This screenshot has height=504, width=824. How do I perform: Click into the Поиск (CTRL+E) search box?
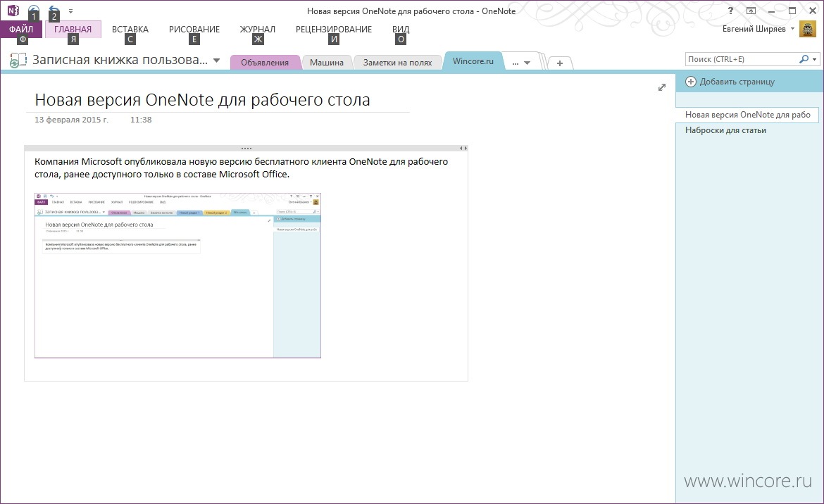[x=741, y=59]
